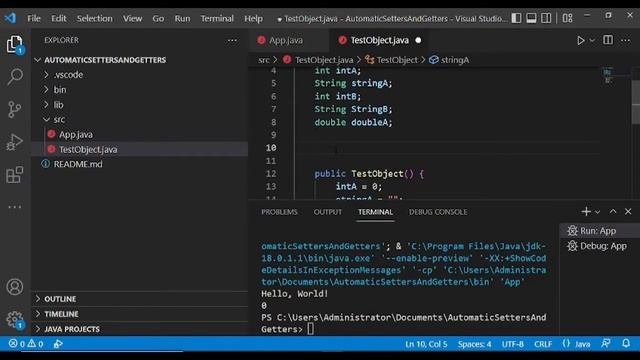640x360 pixels.
Task: Open the Extensions view
Action: (15, 175)
